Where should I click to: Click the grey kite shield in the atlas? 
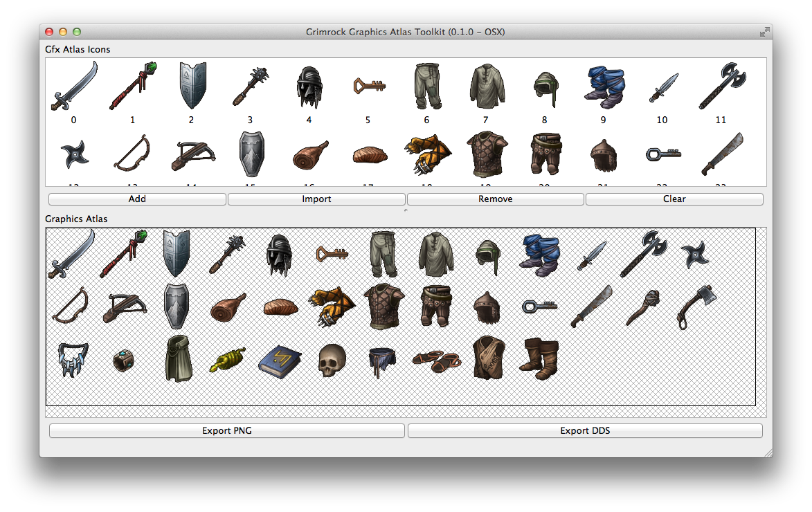click(177, 306)
